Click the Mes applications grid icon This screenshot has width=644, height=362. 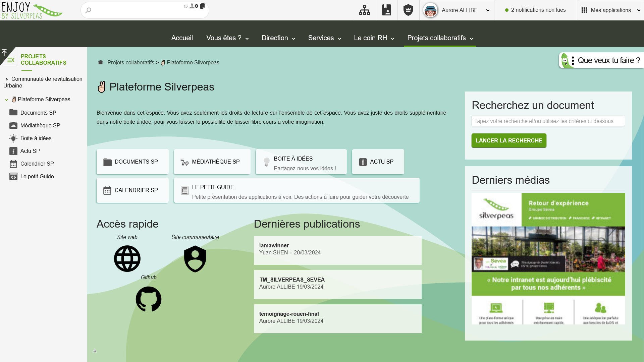point(584,10)
